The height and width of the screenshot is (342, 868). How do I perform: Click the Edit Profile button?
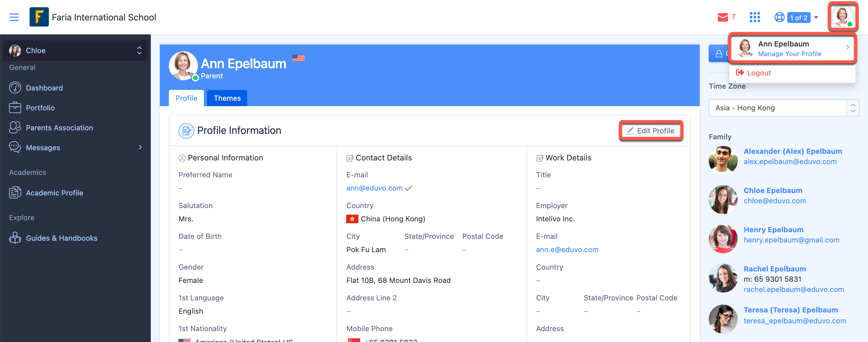651,131
